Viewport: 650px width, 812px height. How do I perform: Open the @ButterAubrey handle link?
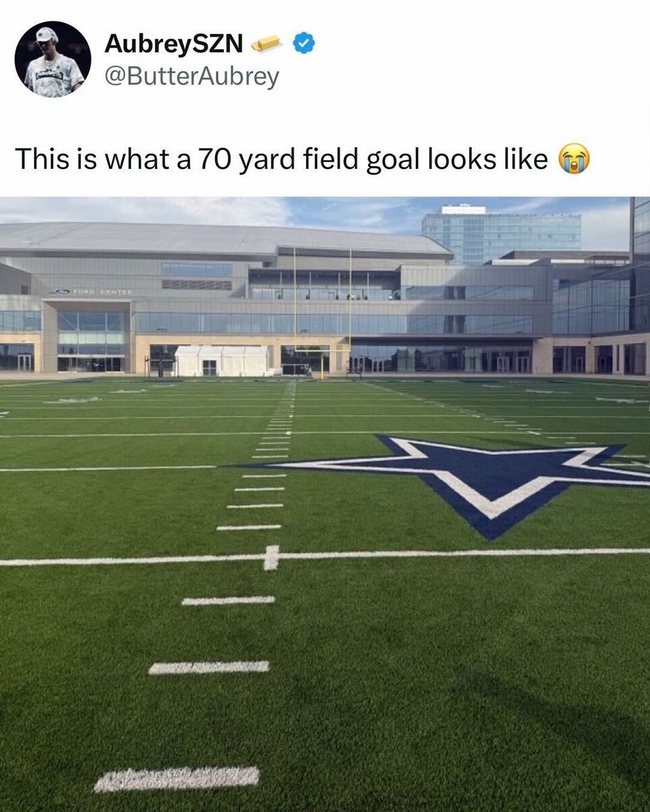click(191, 77)
